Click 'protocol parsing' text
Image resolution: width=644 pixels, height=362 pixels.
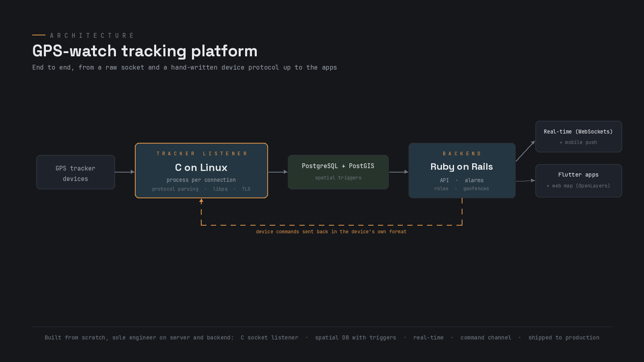click(x=175, y=189)
